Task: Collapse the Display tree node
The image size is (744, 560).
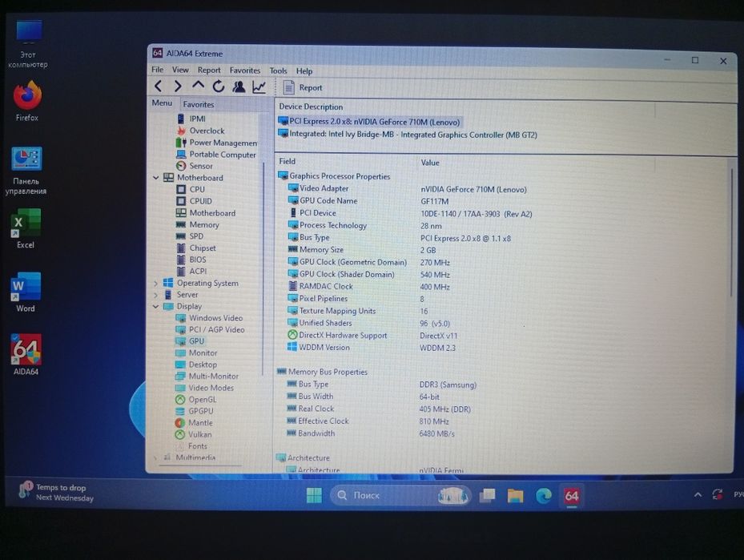Action: 155,307
